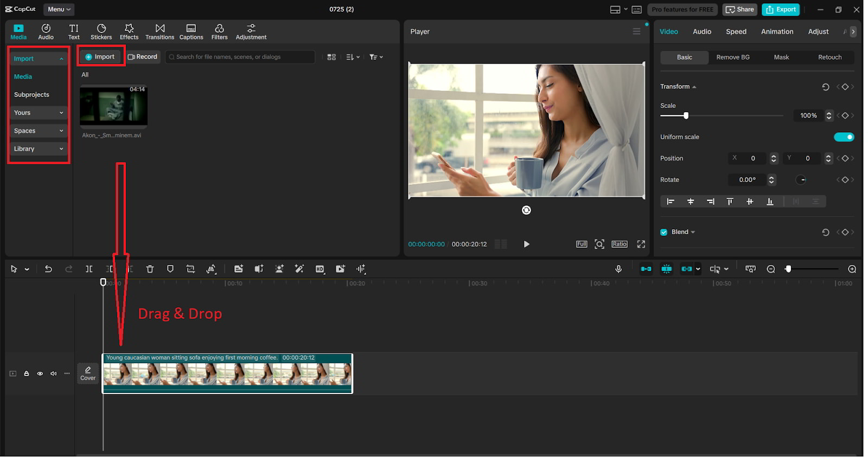
Task: Collapse the Import section in sidebar
Action: pos(39,59)
